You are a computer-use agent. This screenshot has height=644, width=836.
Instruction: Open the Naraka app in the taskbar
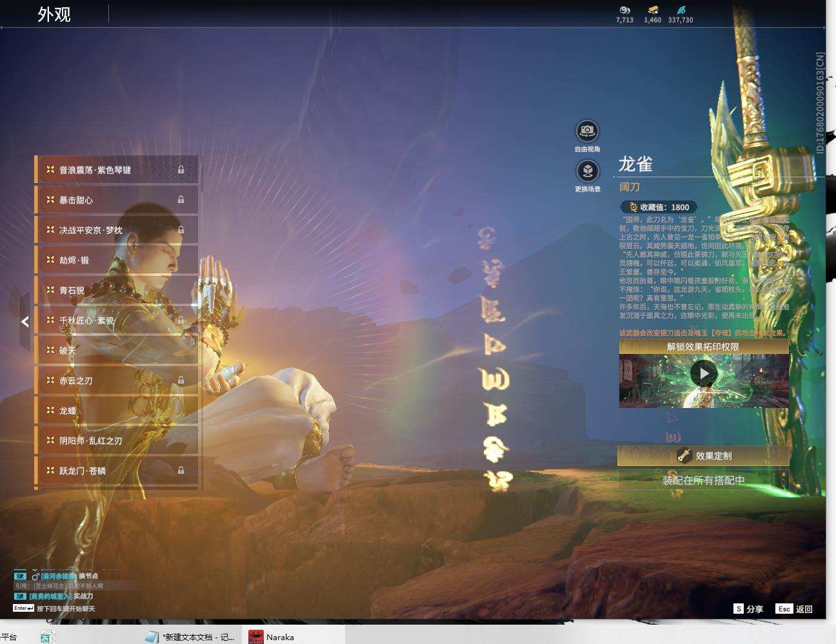pos(294,636)
